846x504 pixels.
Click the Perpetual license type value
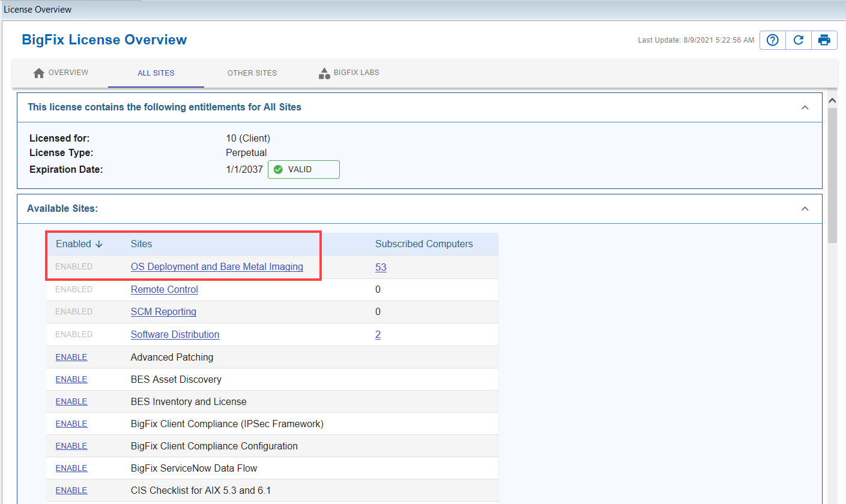coord(246,153)
